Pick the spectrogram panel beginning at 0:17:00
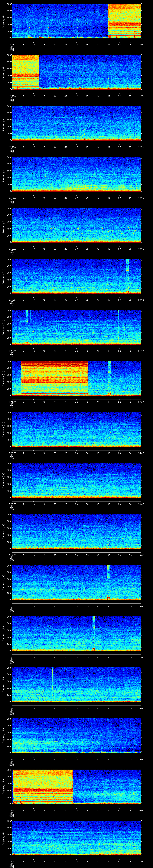The image size is (153, 868). tap(77, 174)
